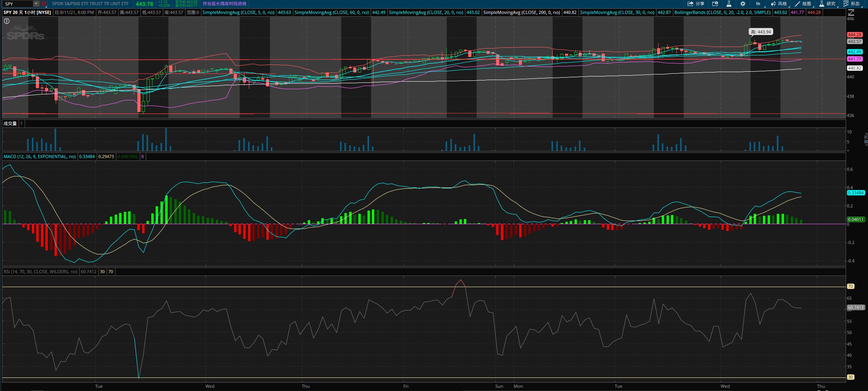This screenshot has height=391, width=868.
Task: Click the gray 443.57 price axis tag
Action: tap(854, 41)
